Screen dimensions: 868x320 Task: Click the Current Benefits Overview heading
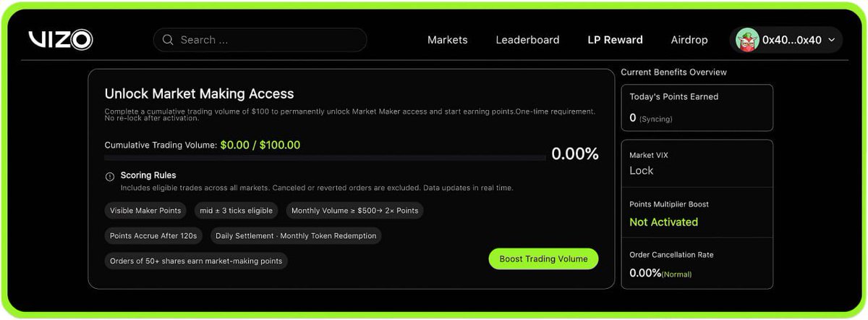(674, 72)
